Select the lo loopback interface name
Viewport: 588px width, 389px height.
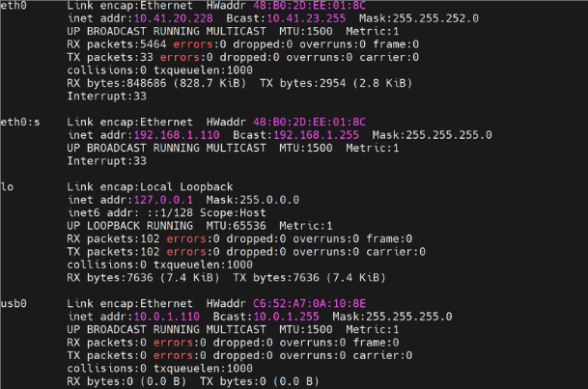[x=8, y=185]
